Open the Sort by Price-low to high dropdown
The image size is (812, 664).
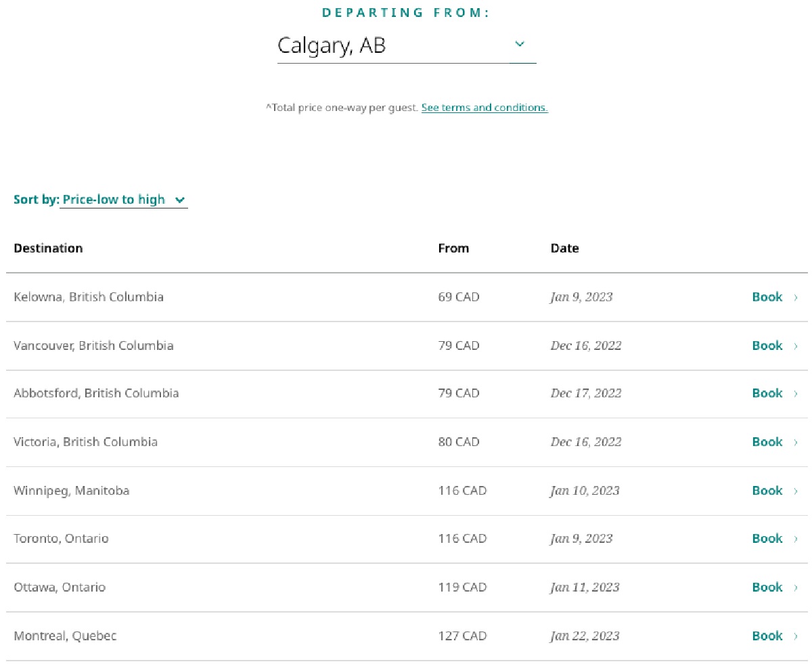click(x=124, y=200)
